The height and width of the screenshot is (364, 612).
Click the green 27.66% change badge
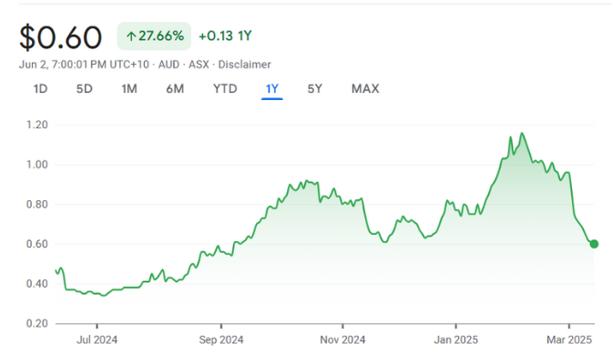154,36
